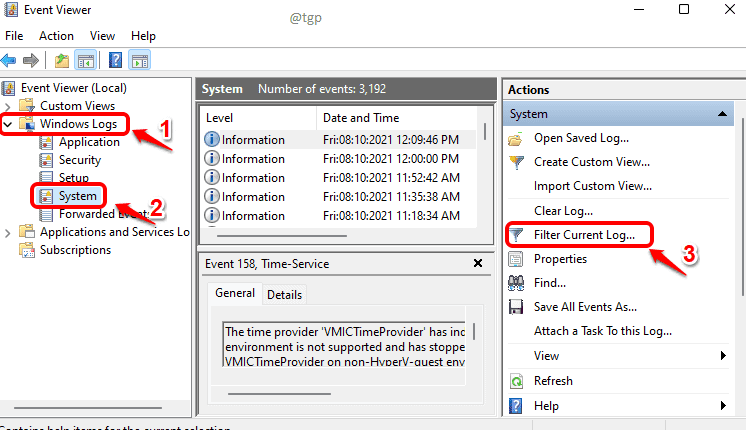
Task: Click the preview pane horizontal scrollbar
Action: [x=279, y=393]
